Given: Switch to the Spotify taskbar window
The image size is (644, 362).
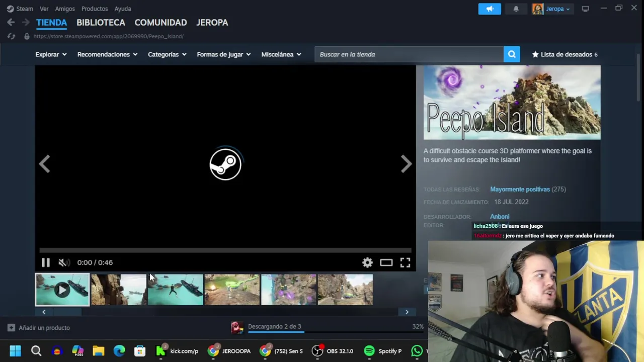Looking at the screenshot, I should (x=383, y=351).
